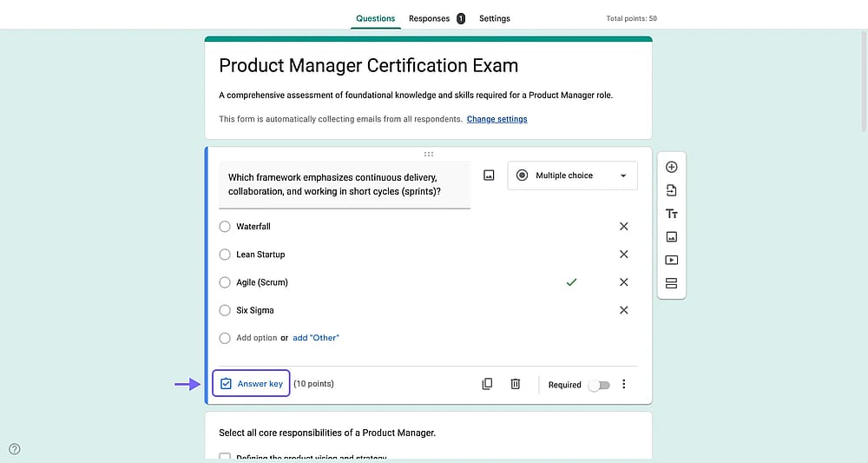
Task: Click Add option field
Action: click(256, 338)
